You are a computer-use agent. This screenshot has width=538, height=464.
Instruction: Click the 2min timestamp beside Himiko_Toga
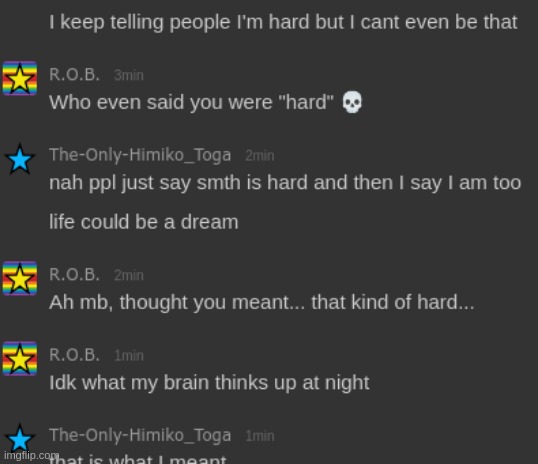(260, 156)
